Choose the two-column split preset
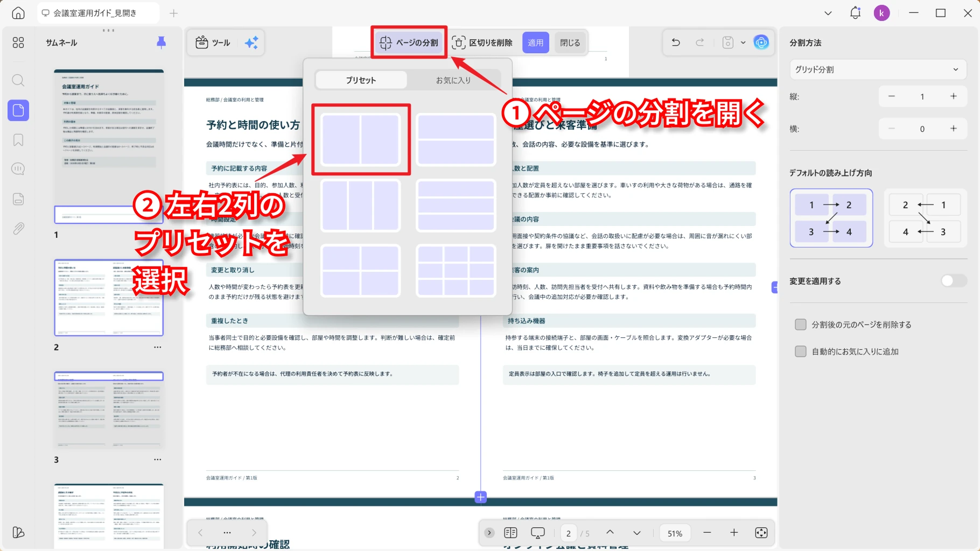 [x=361, y=140]
